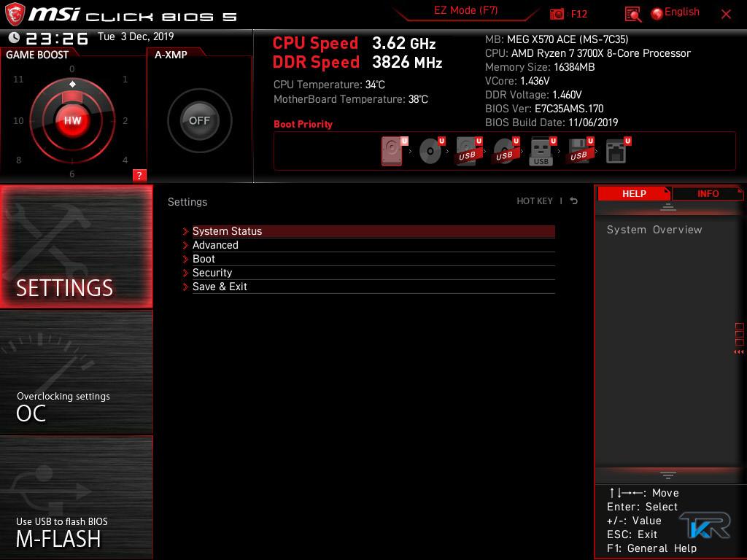
Task: Click the A-XMP panel title
Action: [171, 55]
